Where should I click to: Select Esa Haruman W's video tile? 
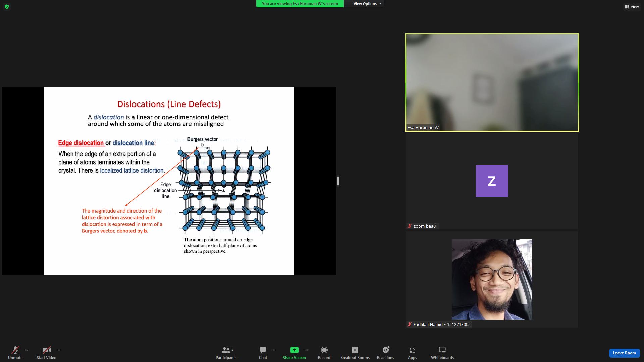[492, 82]
